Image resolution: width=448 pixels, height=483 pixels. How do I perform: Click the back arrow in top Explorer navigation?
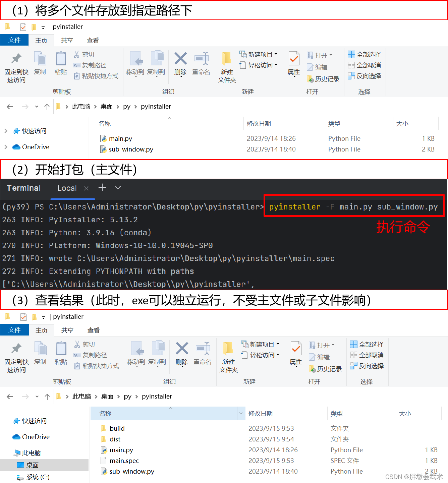point(10,107)
